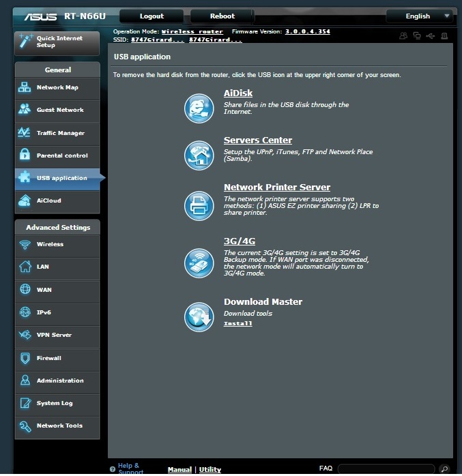Open the AiCloud menu entry

57,200
